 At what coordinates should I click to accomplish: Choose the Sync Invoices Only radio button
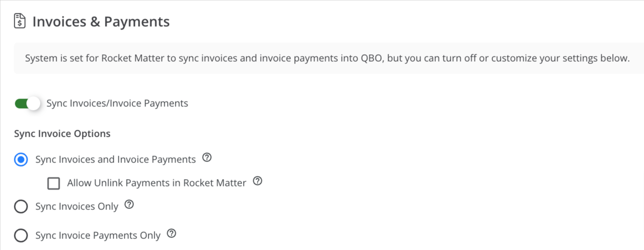click(21, 207)
